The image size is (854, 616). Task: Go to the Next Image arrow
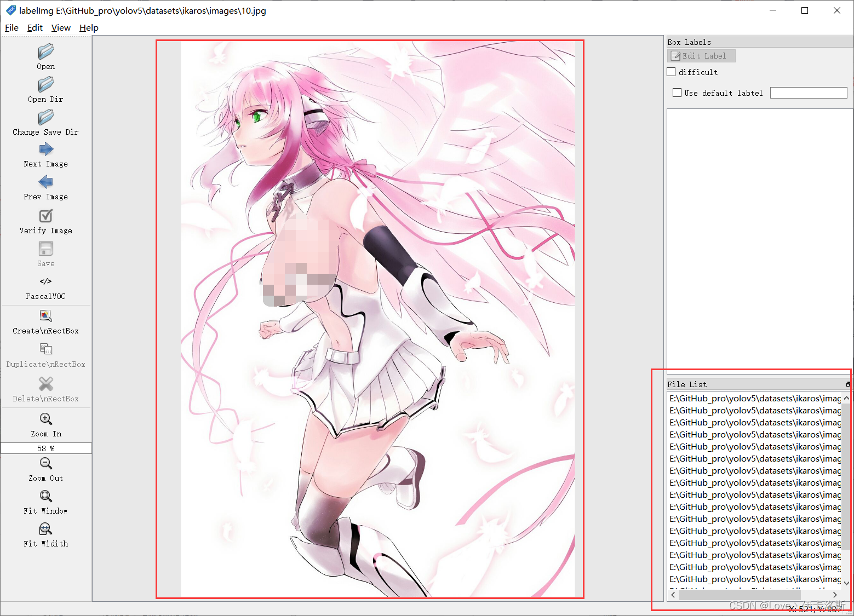click(x=46, y=149)
